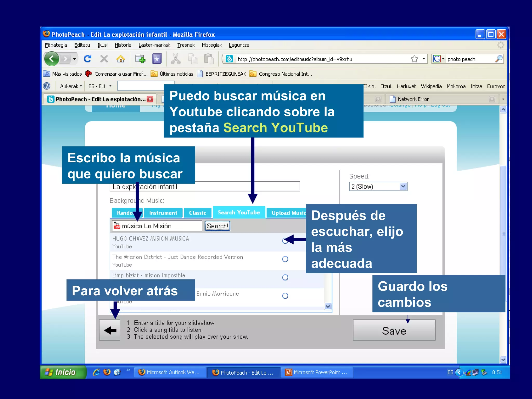Expand hidden system tray icons arrow
The height and width of the screenshot is (399, 532).
click(459, 373)
